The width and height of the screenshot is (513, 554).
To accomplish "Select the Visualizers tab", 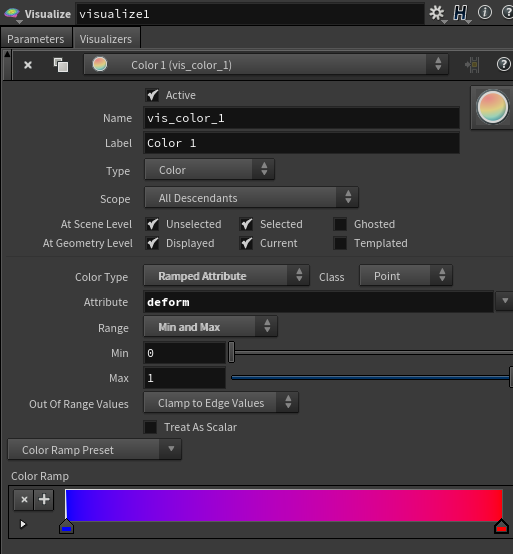I will [106, 39].
